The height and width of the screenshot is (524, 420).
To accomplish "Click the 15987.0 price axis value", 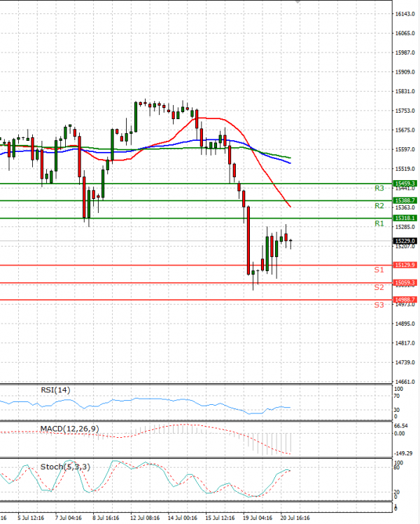I will tap(405, 53).
